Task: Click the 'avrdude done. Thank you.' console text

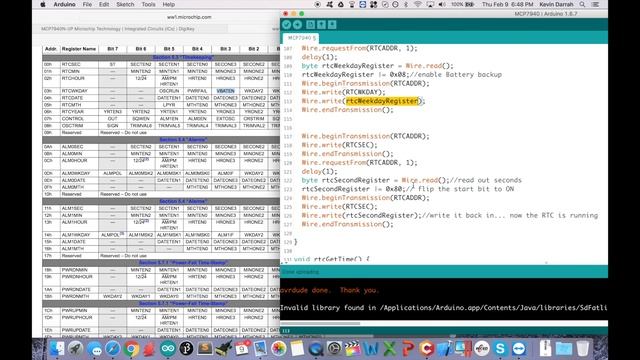Action: coord(330,290)
